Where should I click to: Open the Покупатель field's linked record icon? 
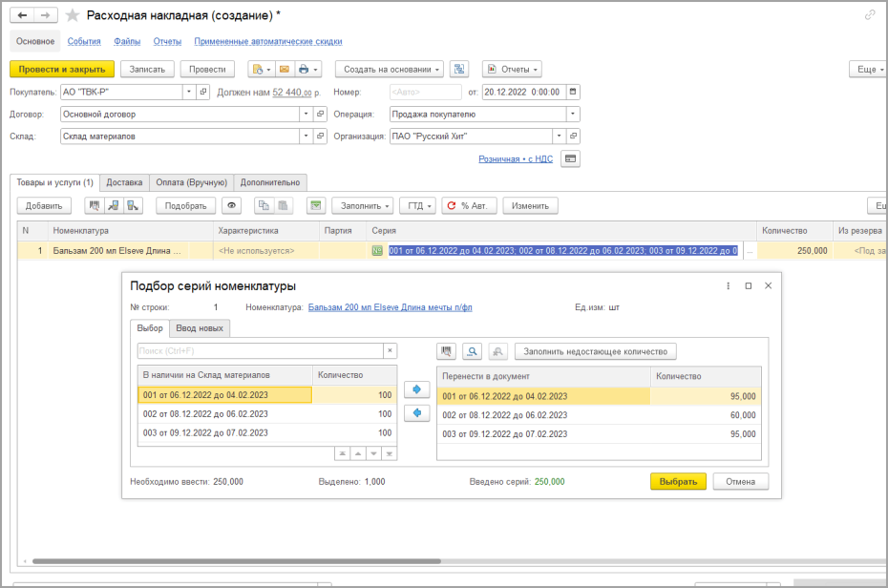(x=203, y=92)
